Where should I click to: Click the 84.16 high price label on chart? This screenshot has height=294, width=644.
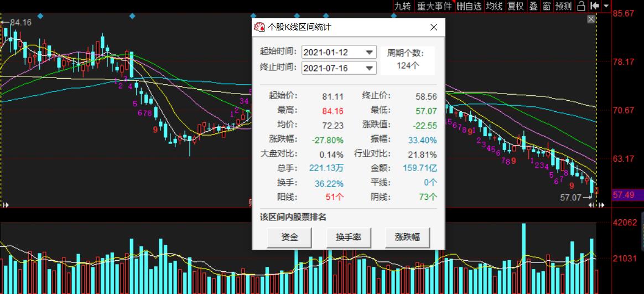tap(20, 22)
